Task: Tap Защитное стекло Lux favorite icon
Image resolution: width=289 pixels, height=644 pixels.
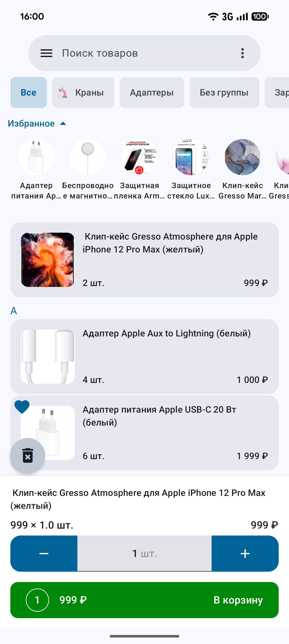Action: pos(191,157)
